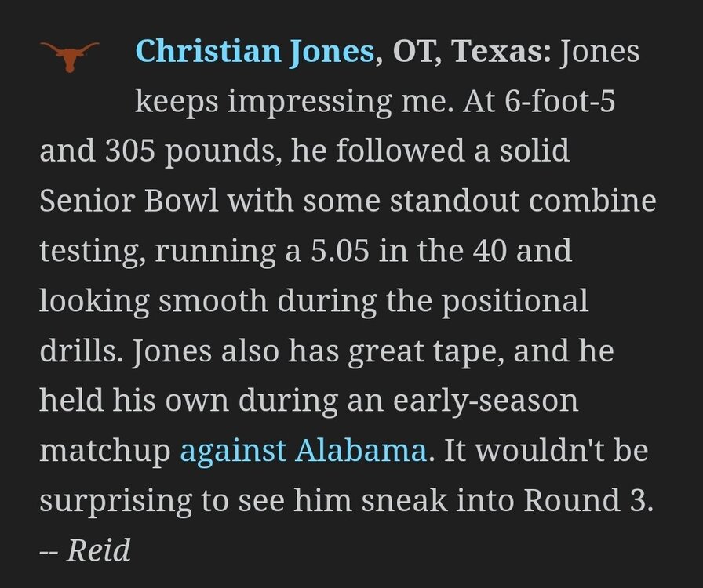Click the word "matchup"

click(104, 451)
